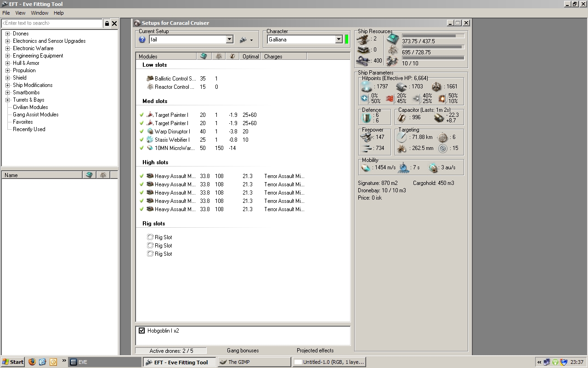Open the Help menu
Screen dimensions: 588x368
coord(58,13)
